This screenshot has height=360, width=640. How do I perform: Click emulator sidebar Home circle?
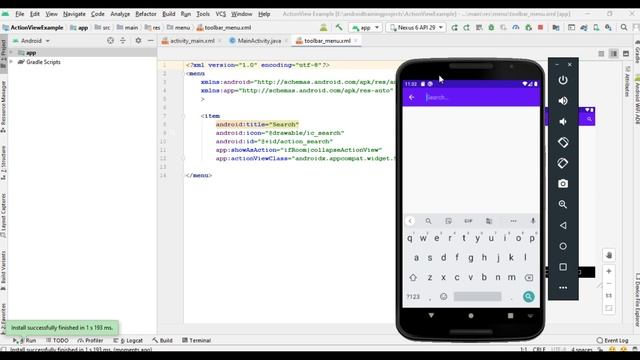click(x=563, y=246)
